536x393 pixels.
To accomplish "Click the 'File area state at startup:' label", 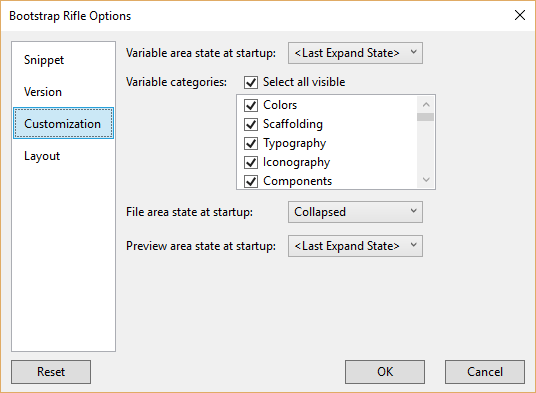I will pos(189,212).
